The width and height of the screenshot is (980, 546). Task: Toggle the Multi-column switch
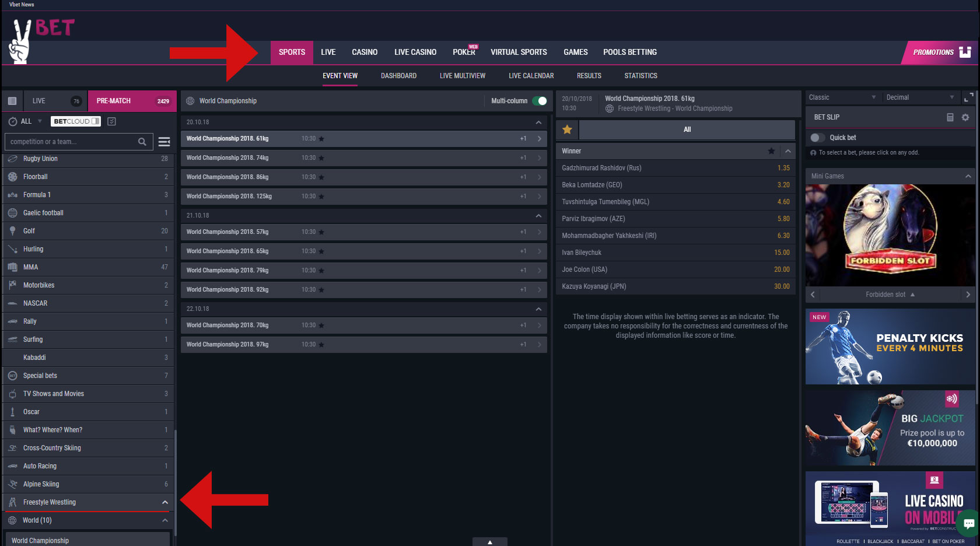(540, 101)
